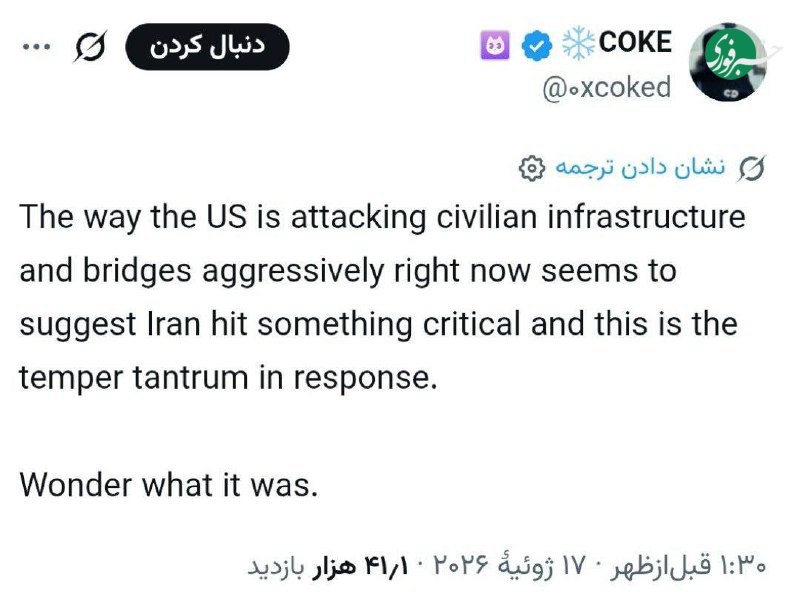The image size is (800, 608).
Task: Open the tweet date 17 ژوئیهٔ 2026
Action: (508, 565)
